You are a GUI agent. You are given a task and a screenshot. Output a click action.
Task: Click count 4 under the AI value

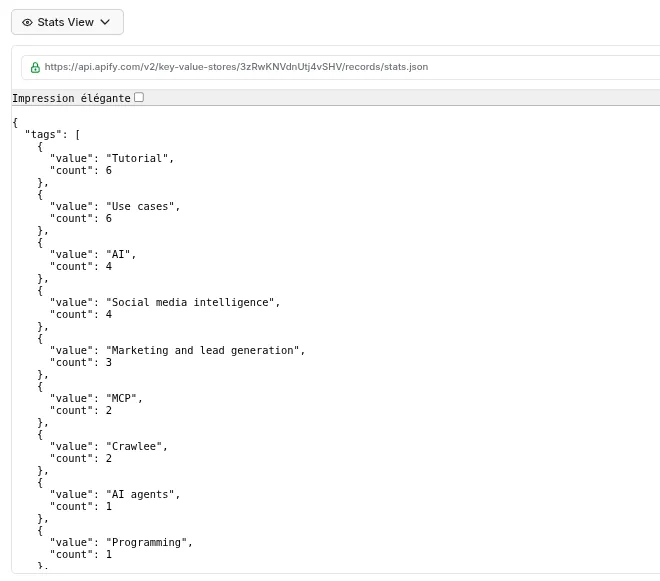[x=109, y=267]
